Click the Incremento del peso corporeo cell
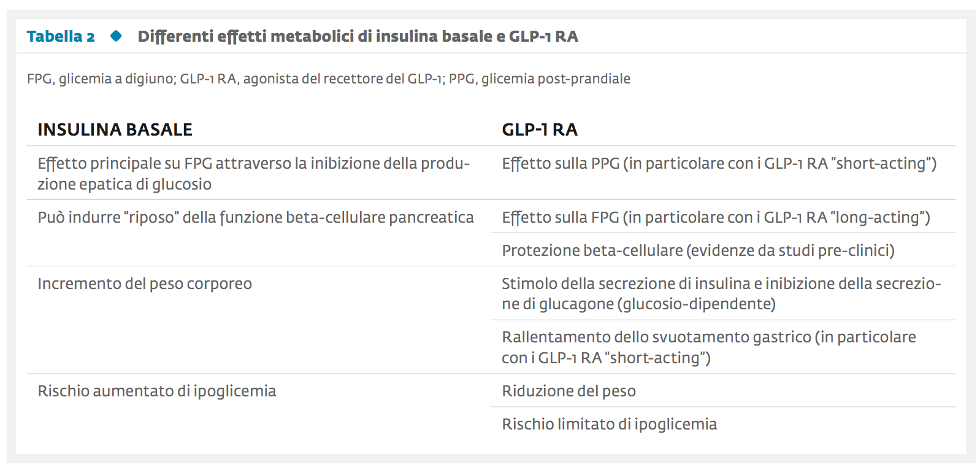Viewport: 980px width, 470px height. pos(145,284)
